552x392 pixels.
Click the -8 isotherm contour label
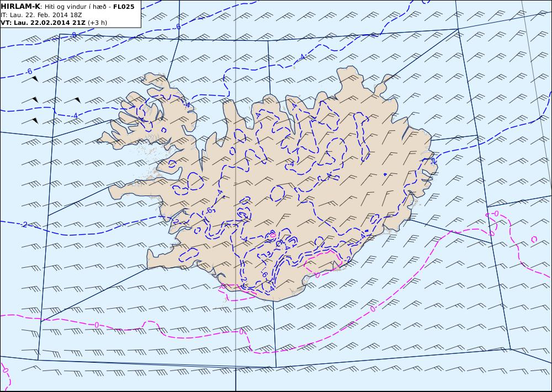click(73, 35)
